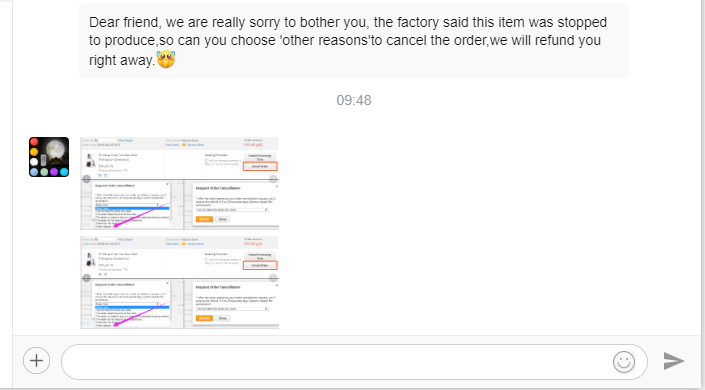Click orange Submit button in first image
Image resolution: width=705 pixels, height=390 pixels.
pos(204,219)
